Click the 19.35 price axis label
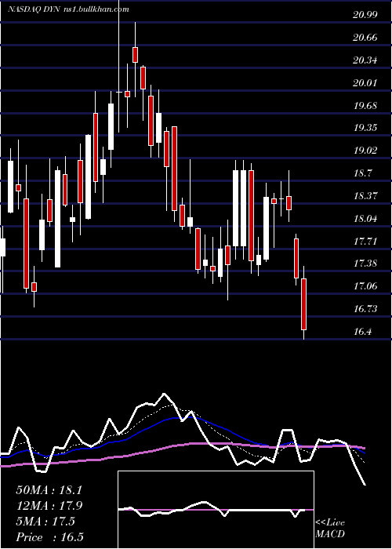392x549 pixels. click(365, 127)
